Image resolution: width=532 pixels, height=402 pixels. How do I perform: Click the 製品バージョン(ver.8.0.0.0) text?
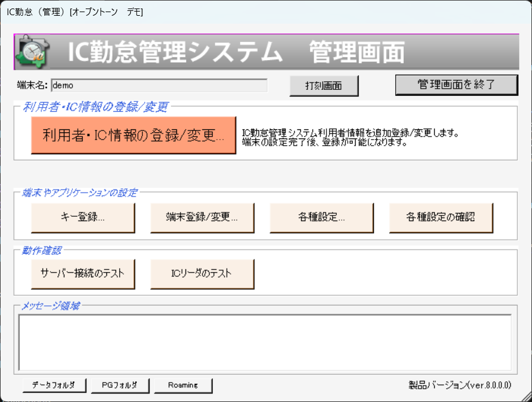460,385
